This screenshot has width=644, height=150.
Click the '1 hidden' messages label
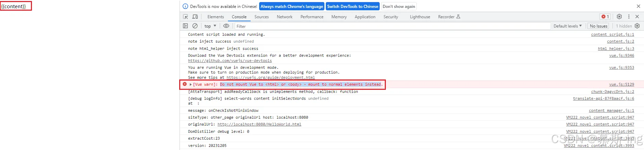point(624,26)
